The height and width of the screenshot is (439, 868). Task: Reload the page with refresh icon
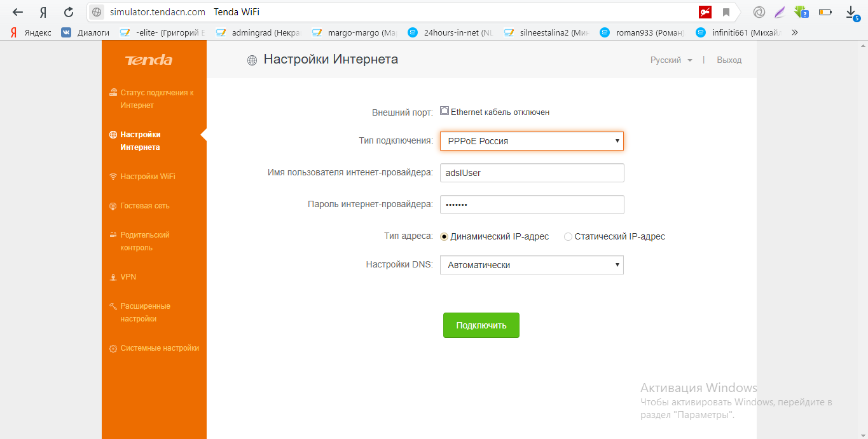[x=69, y=12]
